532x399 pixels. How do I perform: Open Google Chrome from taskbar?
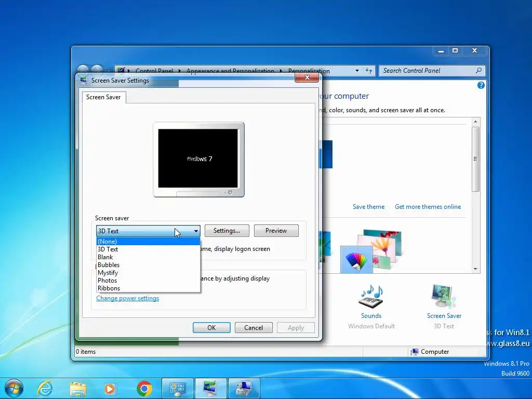144,389
